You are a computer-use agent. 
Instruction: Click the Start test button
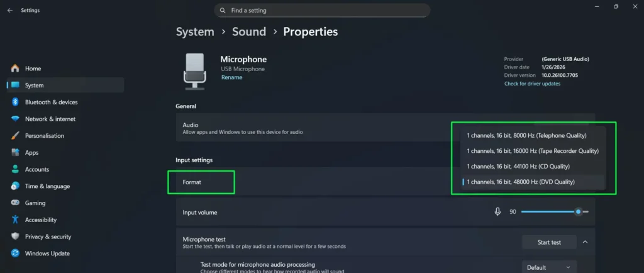click(549, 242)
